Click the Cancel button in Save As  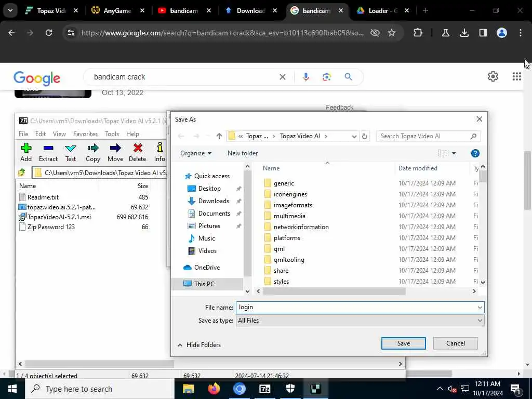455,343
